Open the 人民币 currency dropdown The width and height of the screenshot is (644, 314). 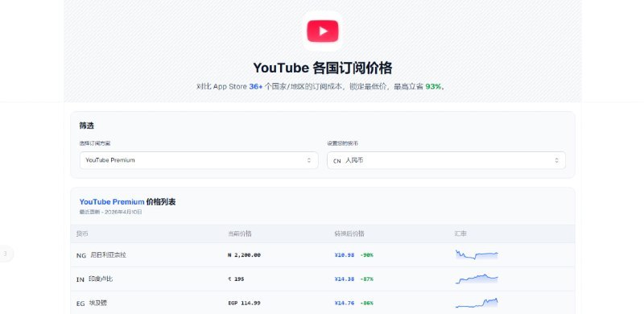(446, 160)
